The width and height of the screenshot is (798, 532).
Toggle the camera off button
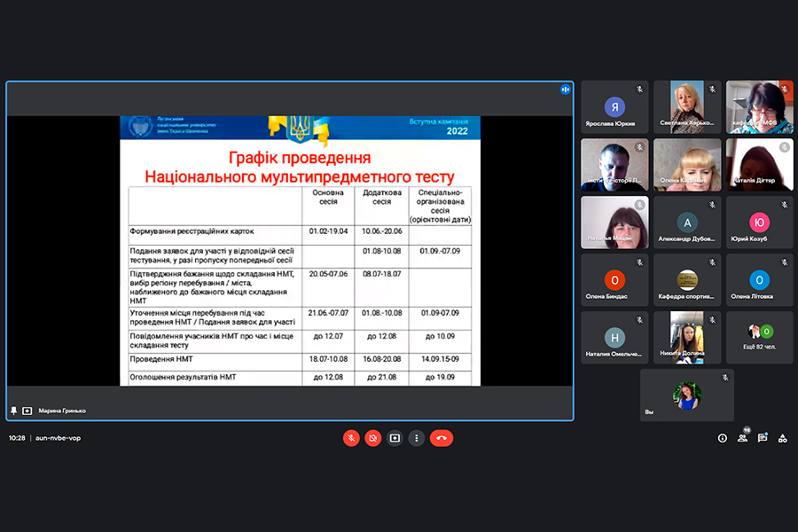(373, 438)
